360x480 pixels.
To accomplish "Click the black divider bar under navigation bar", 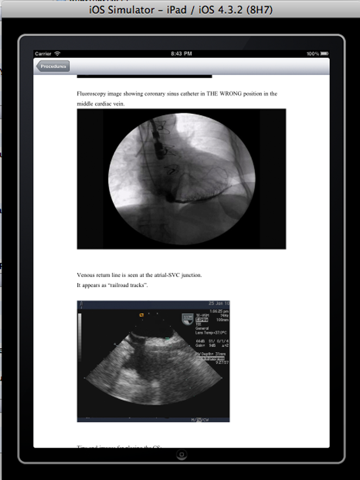I will [144, 76].
